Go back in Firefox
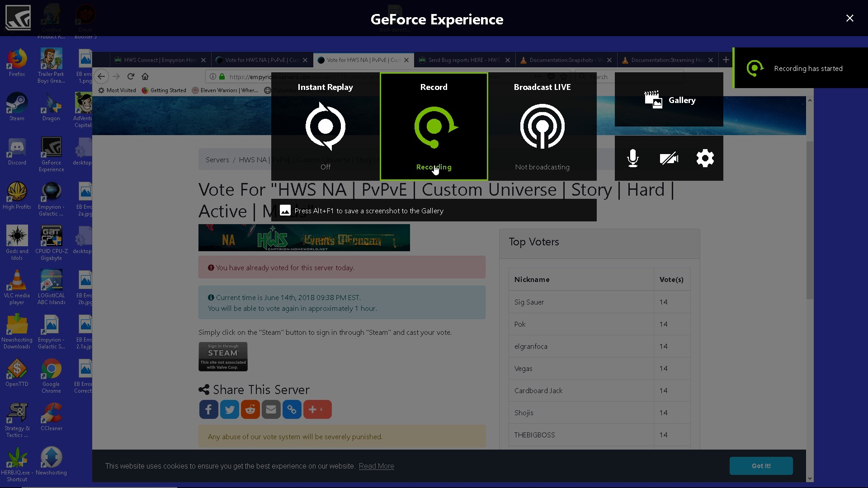 click(101, 76)
